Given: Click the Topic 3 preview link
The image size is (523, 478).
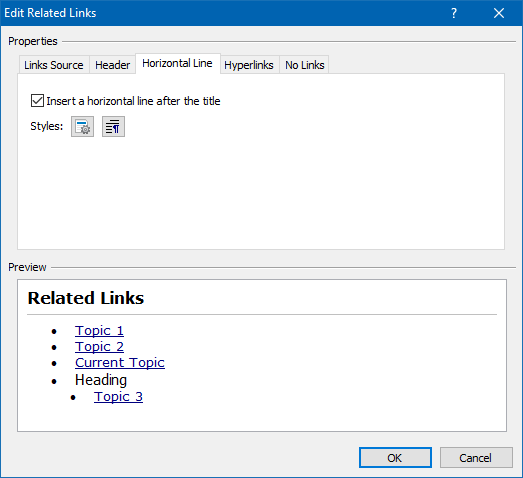Looking at the screenshot, I should point(118,397).
